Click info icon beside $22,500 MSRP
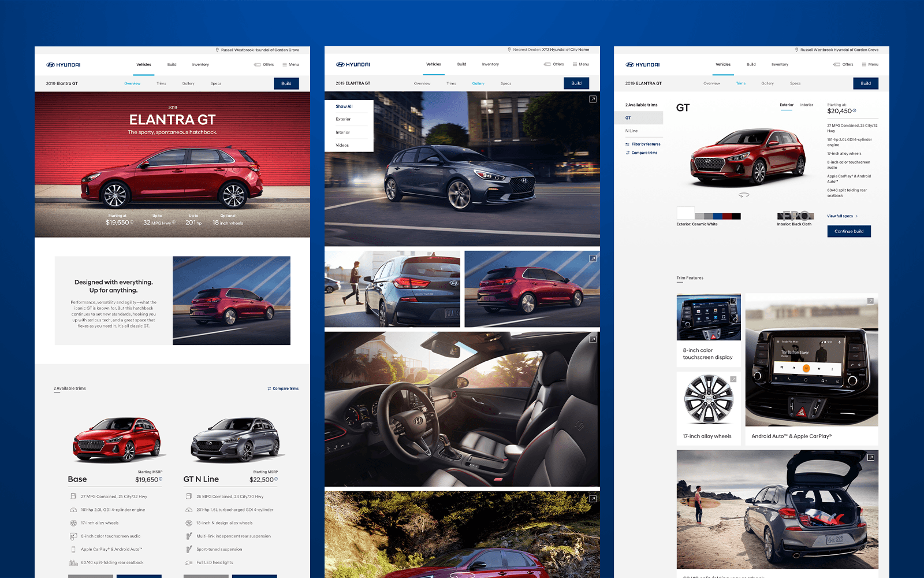Screen dimensions: 924x578 click(x=276, y=479)
